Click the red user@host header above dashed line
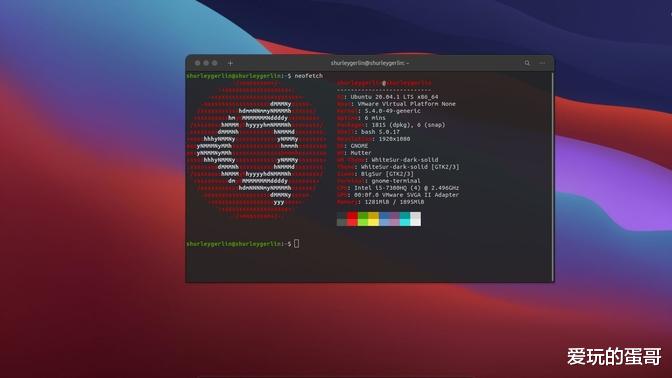Viewport: 672px width, 378px height. click(x=384, y=83)
